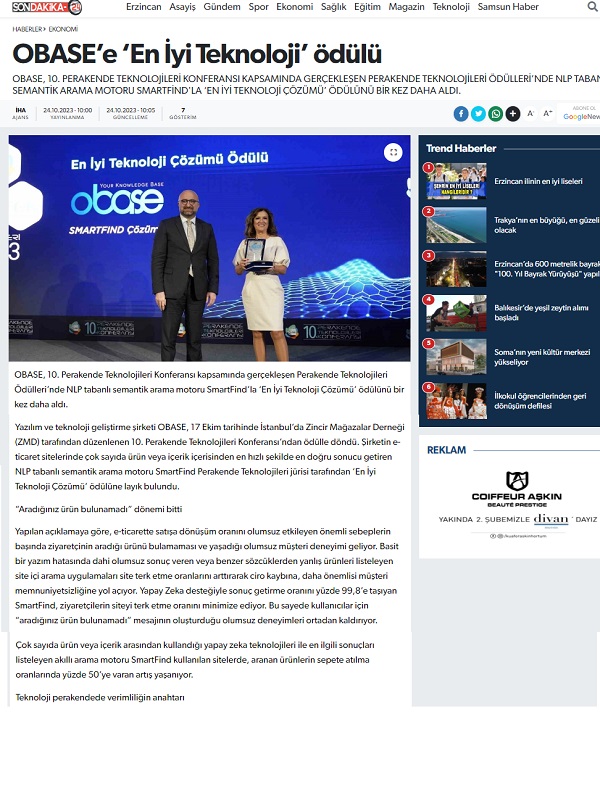The image size is (600, 800).
Task: Click subheading 'Teknoloji perakendede verimliliğin anahtarı'
Action: 100,697
